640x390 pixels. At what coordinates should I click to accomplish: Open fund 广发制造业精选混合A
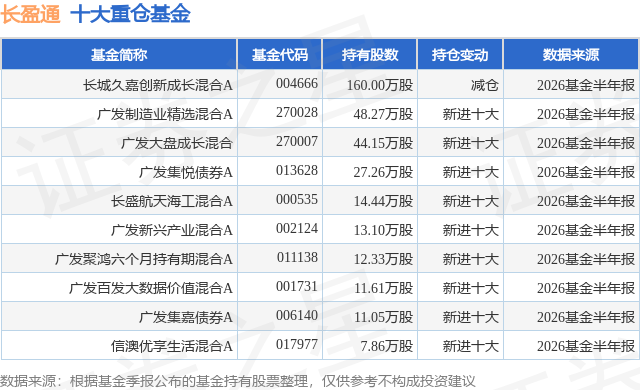[x=165, y=114]
